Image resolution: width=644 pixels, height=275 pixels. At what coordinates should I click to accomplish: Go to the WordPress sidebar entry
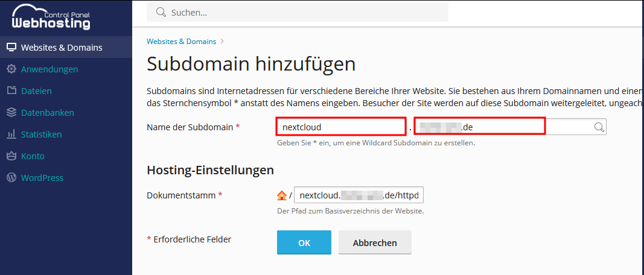pos(42,178)
